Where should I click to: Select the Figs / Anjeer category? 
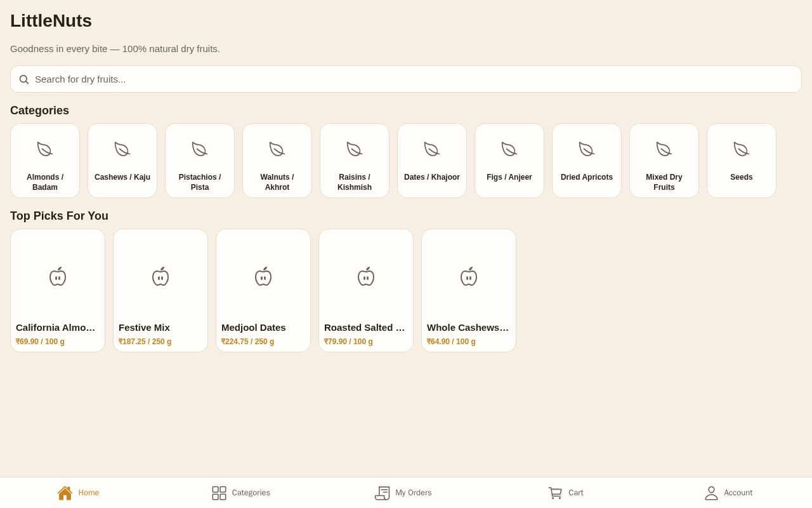tap(509, 161)
